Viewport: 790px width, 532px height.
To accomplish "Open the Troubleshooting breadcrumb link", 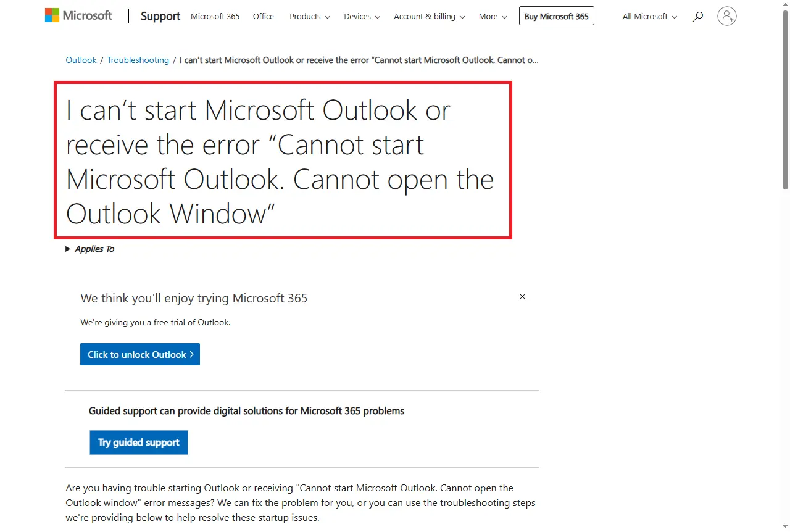I will click(138, 60).
